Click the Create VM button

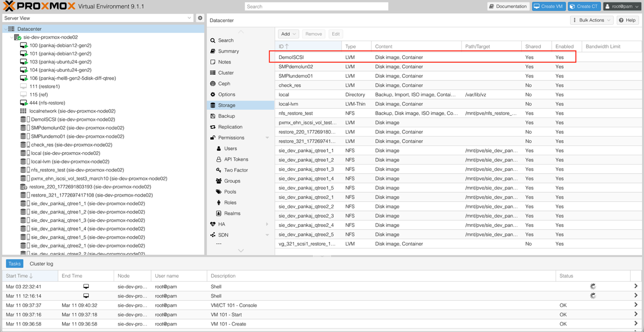coord(549,6)
